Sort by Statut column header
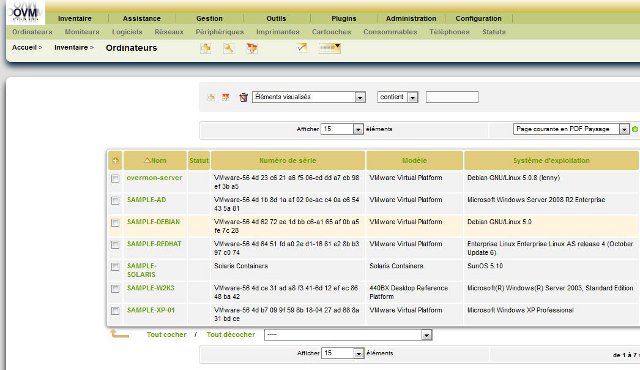The height and width of the screenshot is (370, 640). point(199,160)
